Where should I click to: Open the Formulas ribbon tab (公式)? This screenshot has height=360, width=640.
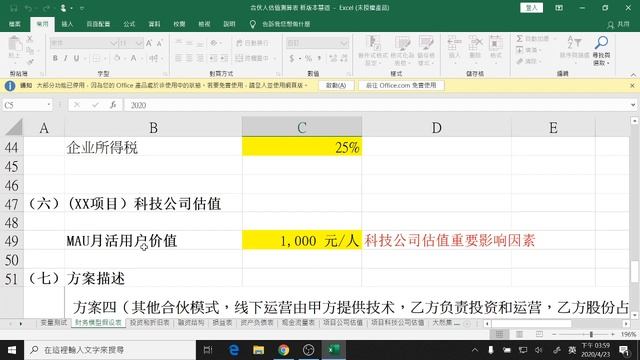coord(129,24)
